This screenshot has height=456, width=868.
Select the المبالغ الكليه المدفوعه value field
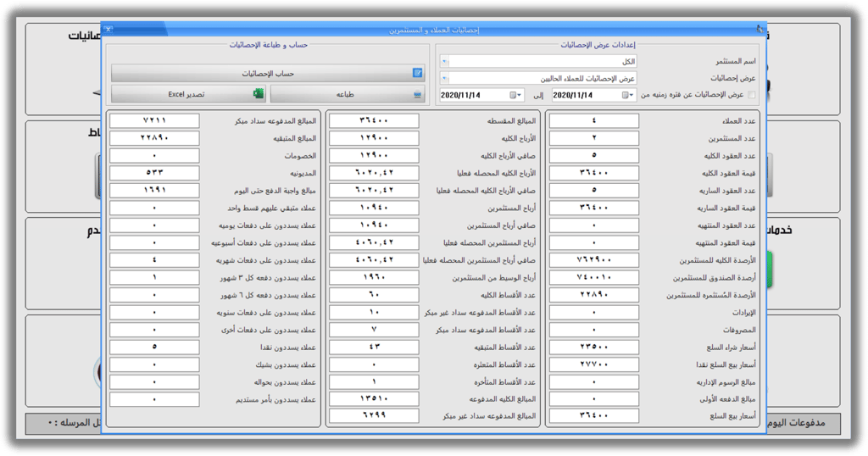(374, 398)
